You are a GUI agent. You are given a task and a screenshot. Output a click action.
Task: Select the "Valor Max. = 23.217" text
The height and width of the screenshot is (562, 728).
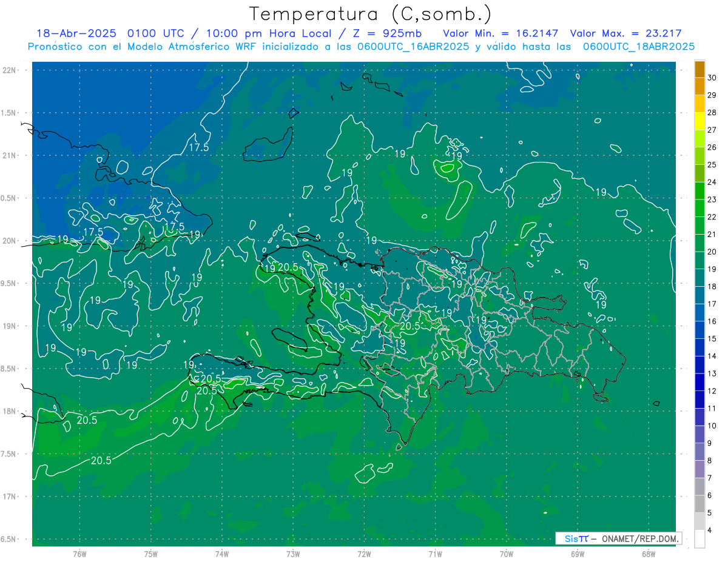pos(627,34)
